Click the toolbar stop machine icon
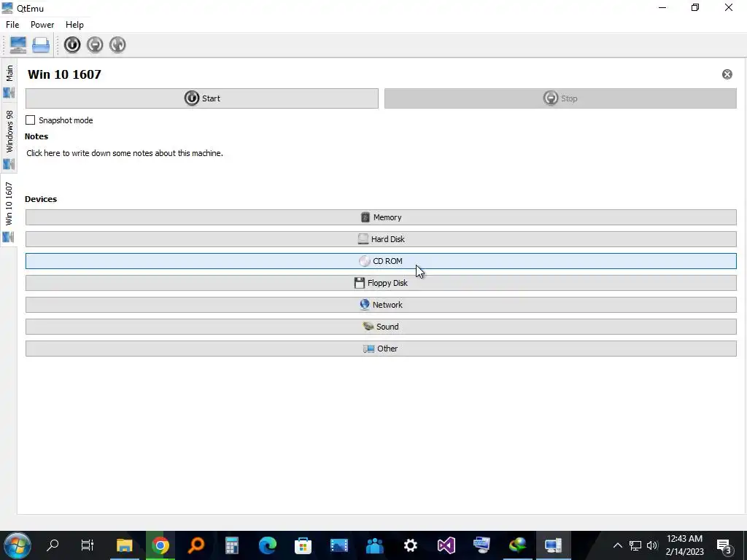 (x=95, y=44)
